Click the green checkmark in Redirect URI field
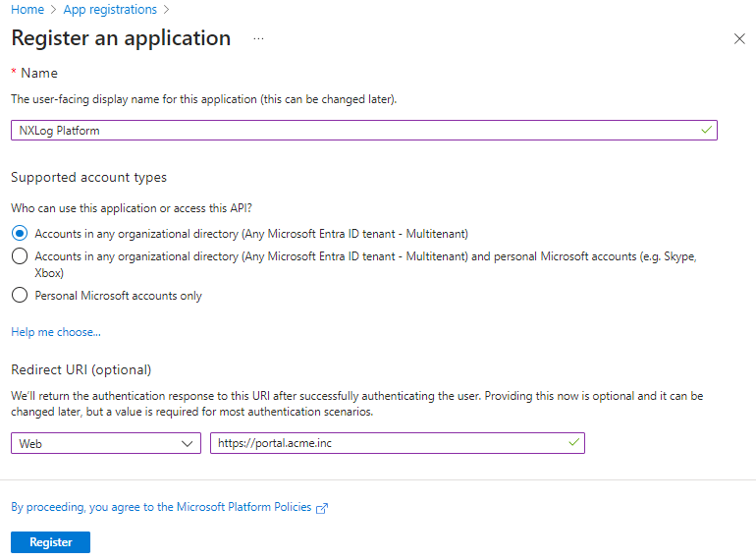Image resolution: width=756 pixels, height=560 pixels. click(573, 443)
